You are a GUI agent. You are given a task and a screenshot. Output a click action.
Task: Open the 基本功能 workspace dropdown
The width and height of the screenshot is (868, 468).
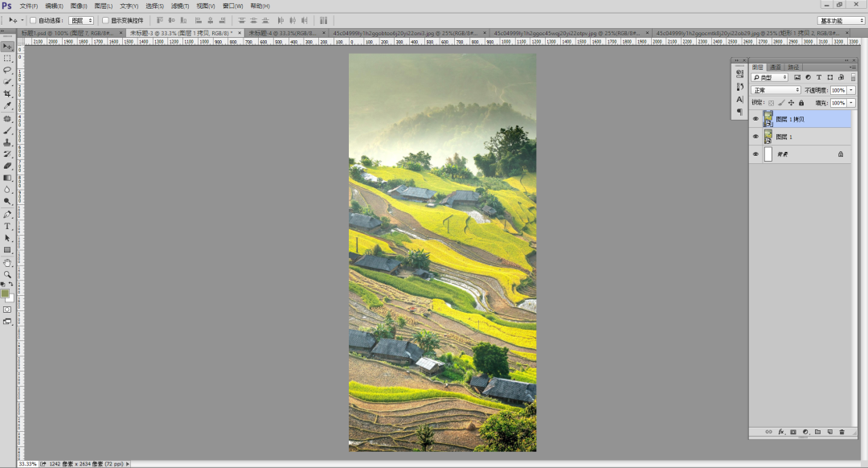pos(841,20)
